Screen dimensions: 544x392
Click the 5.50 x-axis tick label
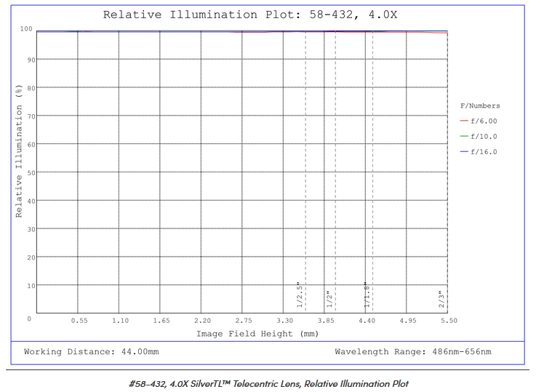(x=449, y=321)
